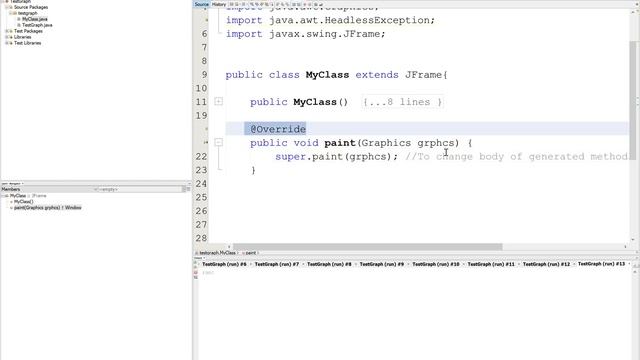This screenshot has height=360, width=640.
Task: Collapse the Source Packages tree node
Action: (6, 7)
